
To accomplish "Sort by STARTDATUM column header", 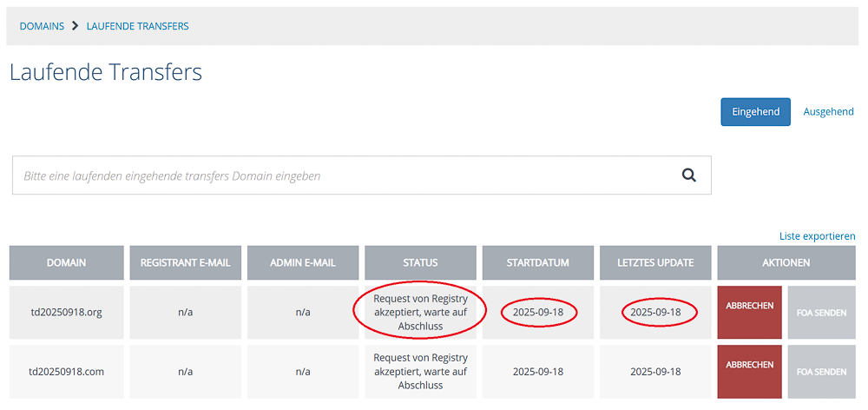I will 538,262.
